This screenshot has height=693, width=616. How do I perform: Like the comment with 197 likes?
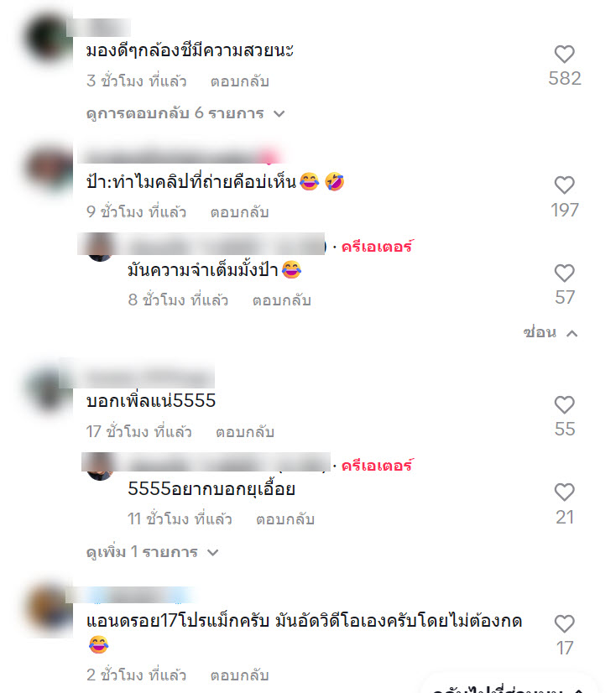coord(564,185)
